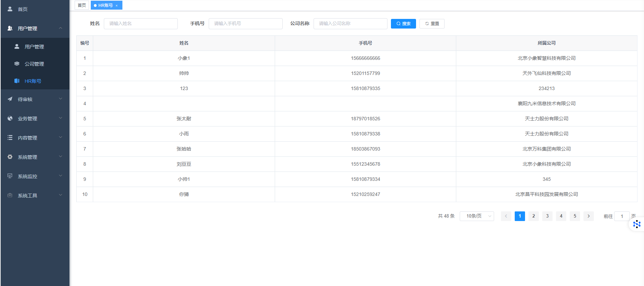
Task: Close the HR账号 tab
Action: [117, 5]
